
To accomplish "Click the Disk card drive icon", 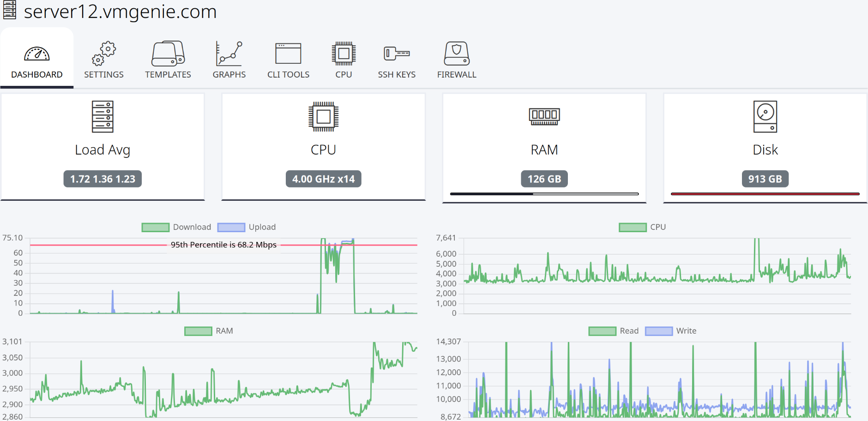I will pos(765,117).
